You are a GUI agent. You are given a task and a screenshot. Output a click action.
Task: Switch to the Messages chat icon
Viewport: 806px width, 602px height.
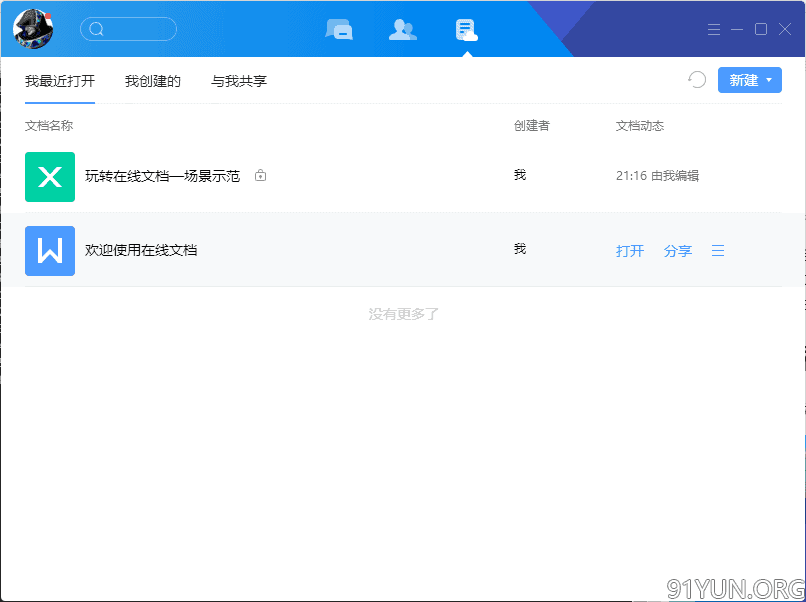339,29
